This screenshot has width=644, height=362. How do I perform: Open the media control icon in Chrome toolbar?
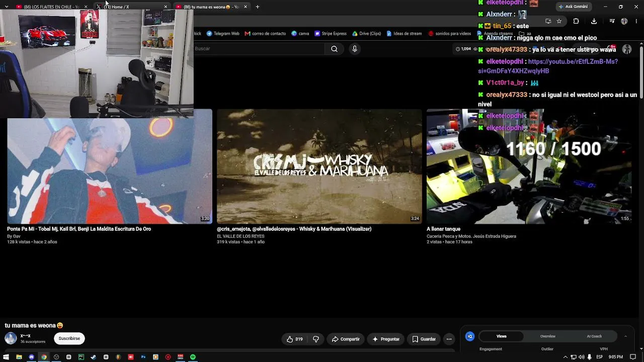(612, 21)
